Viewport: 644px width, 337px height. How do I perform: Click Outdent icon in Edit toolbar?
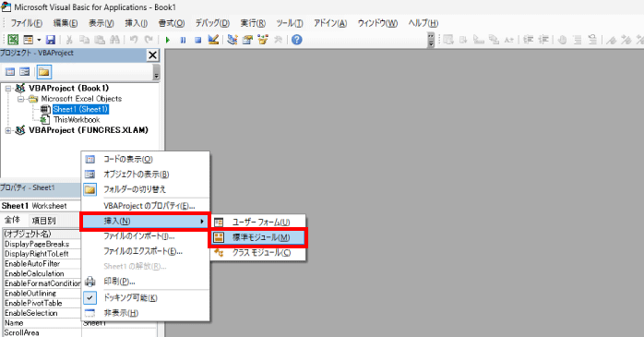click(x=543, y=40)
